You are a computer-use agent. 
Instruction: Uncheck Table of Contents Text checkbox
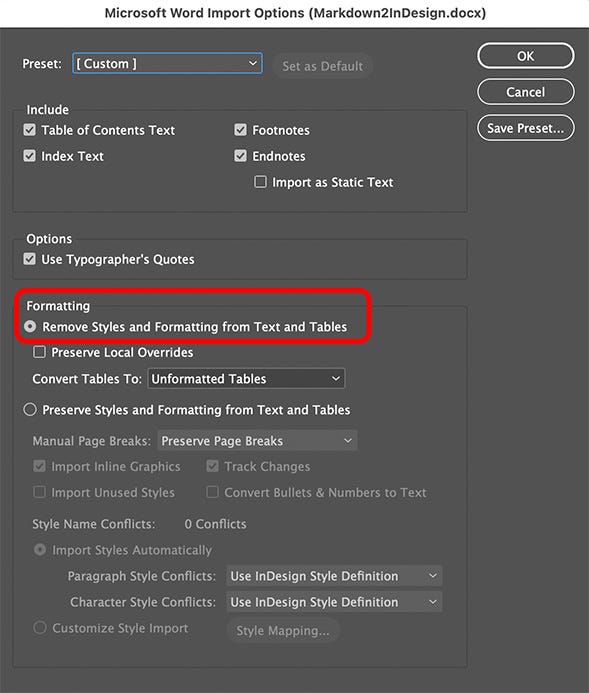click(30, 130)
